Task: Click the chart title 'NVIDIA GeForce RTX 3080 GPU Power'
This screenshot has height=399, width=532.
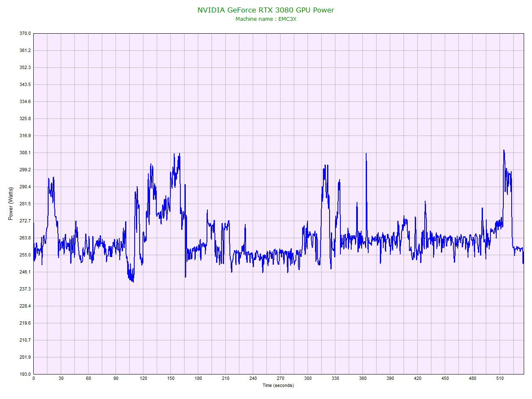Action: point(266,10)
